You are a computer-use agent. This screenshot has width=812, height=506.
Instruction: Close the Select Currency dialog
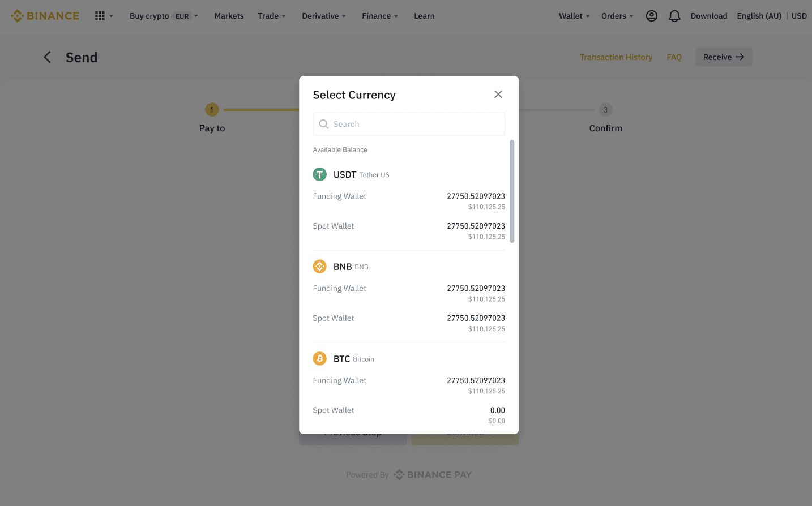pos(498,95)
